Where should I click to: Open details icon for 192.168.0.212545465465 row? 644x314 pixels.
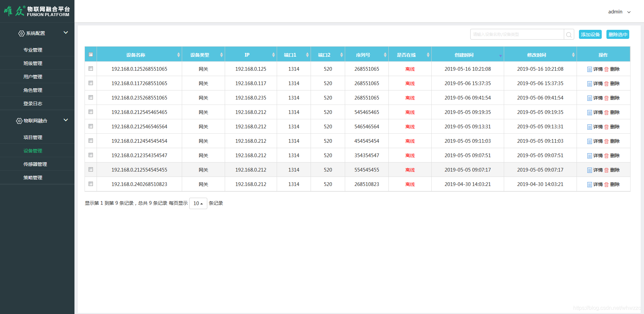point(589,113)
